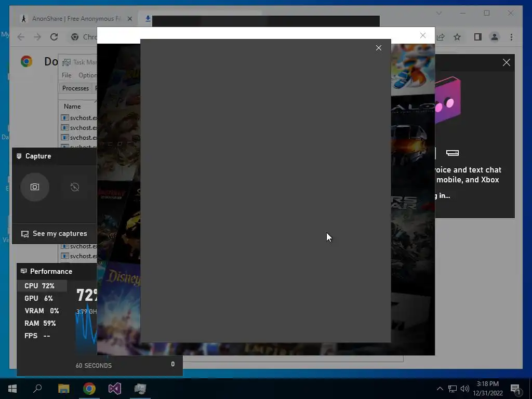532x399 pixels.
Task: Open the notification center
Action: (516, 389)
